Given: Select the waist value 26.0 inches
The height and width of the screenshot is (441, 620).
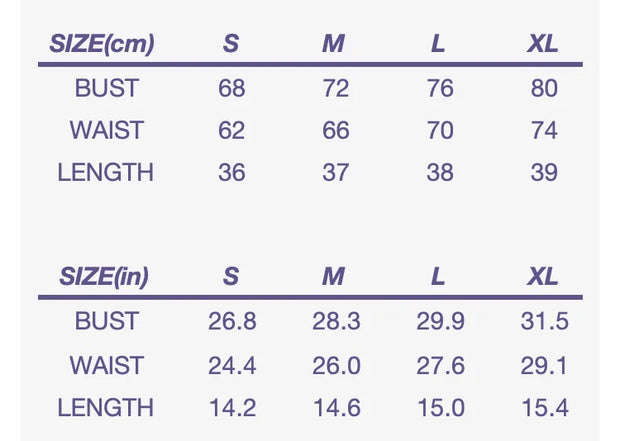Looking at the screenshot, I should pyautogui.click(x=336, y=365).
